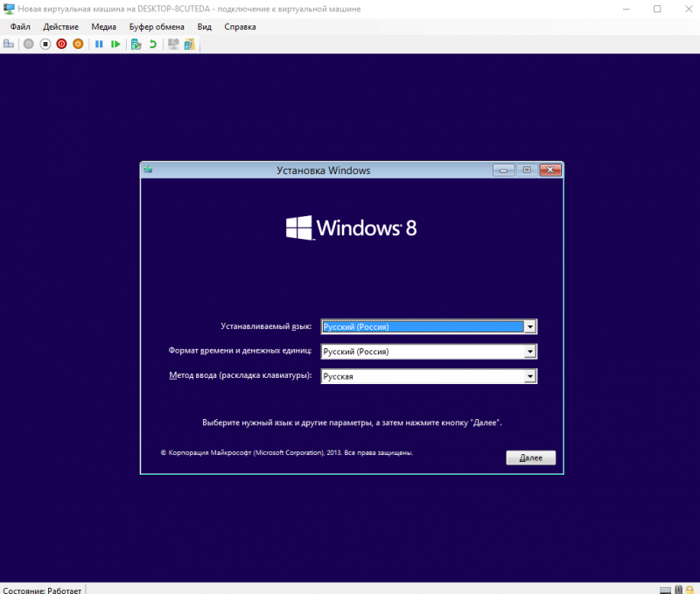Click the Метод ввода (раскладка клавиатуры) label

tap(240, 375)
